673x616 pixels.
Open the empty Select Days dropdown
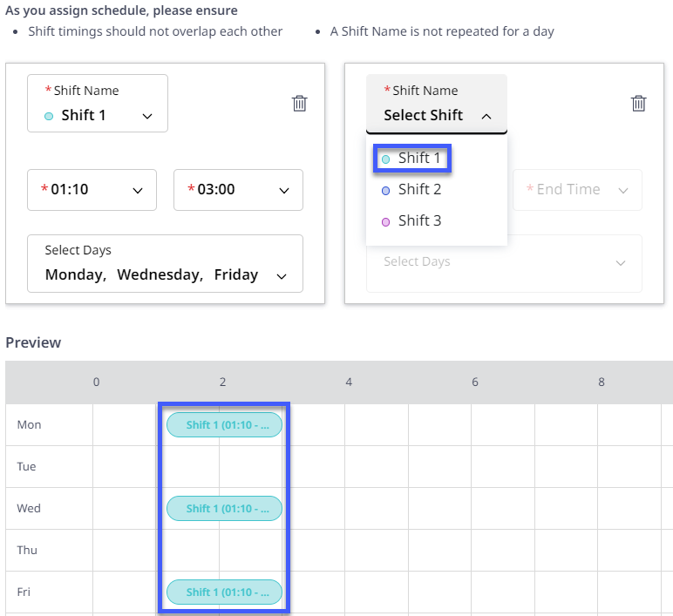point(504,262)
